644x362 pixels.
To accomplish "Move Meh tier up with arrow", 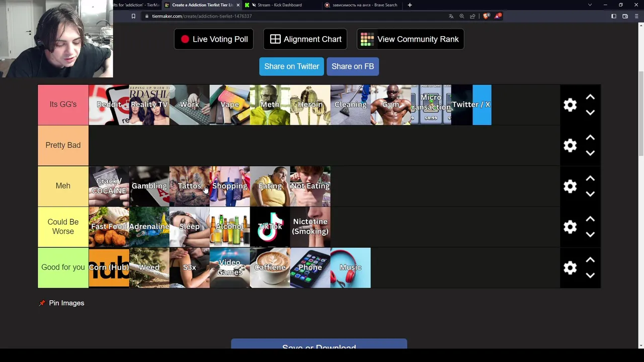I will pos(590,178).
